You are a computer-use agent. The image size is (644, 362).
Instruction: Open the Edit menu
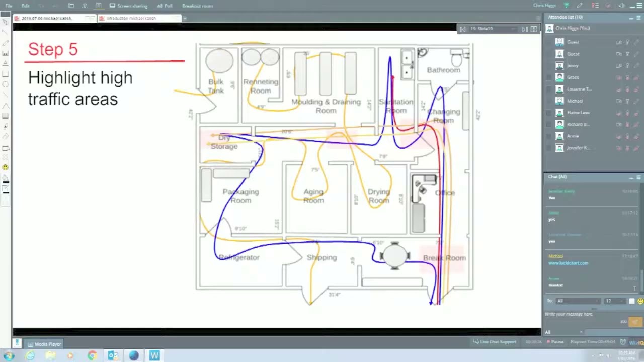click(25, 6)
